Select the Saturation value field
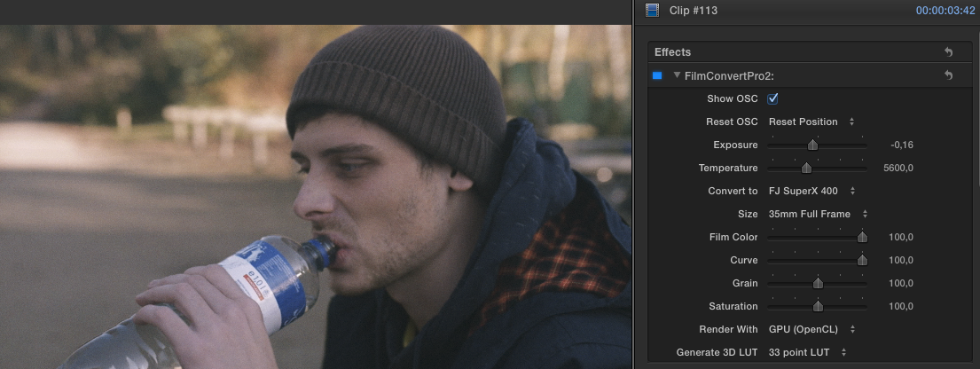The image size is (980, 369). [x=901, y=306]
